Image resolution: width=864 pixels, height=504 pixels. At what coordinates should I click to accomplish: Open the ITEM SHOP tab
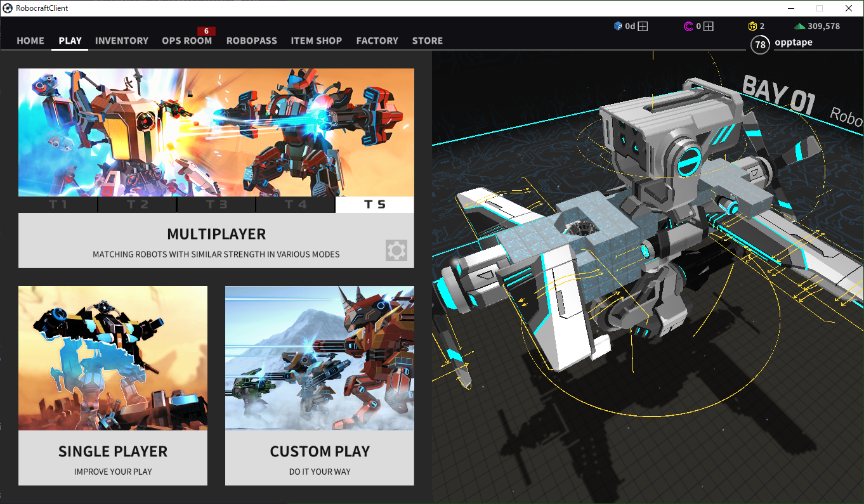[x=317, y=41]
